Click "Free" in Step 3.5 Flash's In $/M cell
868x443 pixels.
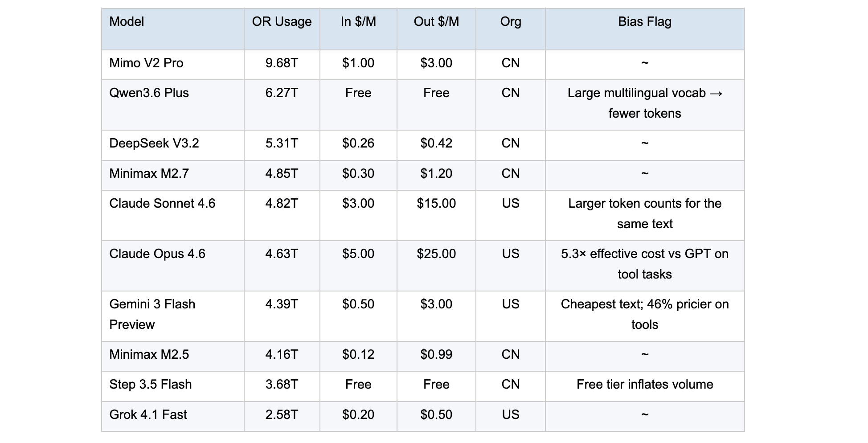tap(358, 384)
